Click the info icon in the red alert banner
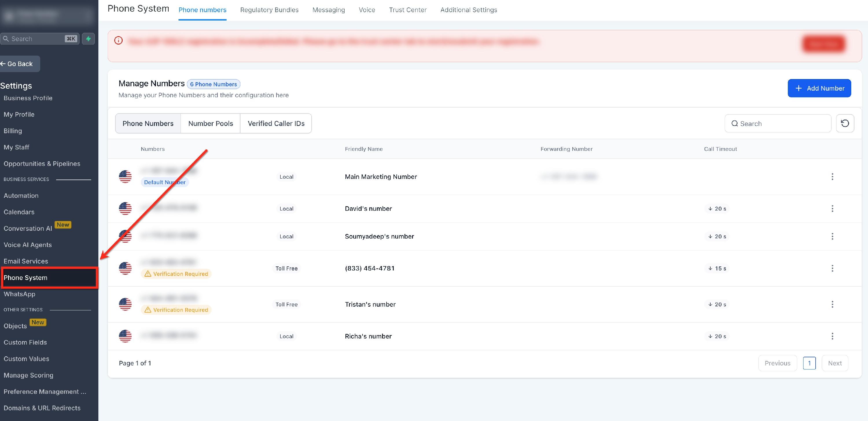This screenshot has height=421, width=868. (118, 41)
